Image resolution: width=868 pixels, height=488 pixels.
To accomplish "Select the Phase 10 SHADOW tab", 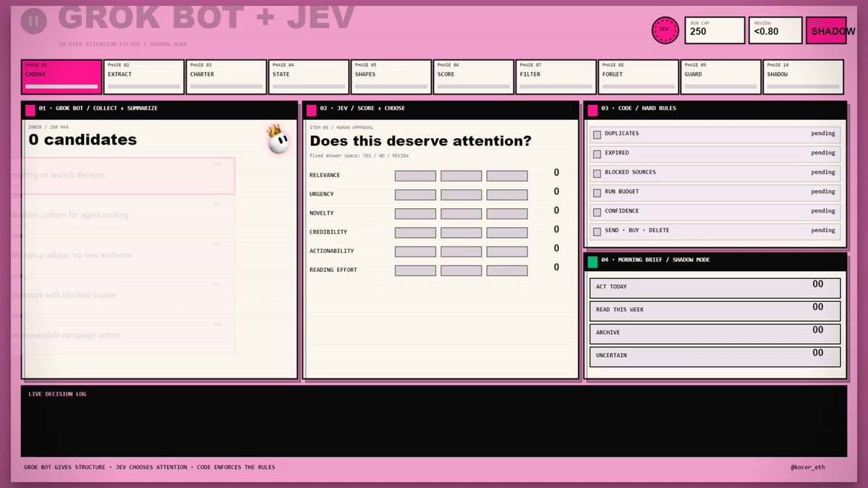I will click(x=804, y=77).
